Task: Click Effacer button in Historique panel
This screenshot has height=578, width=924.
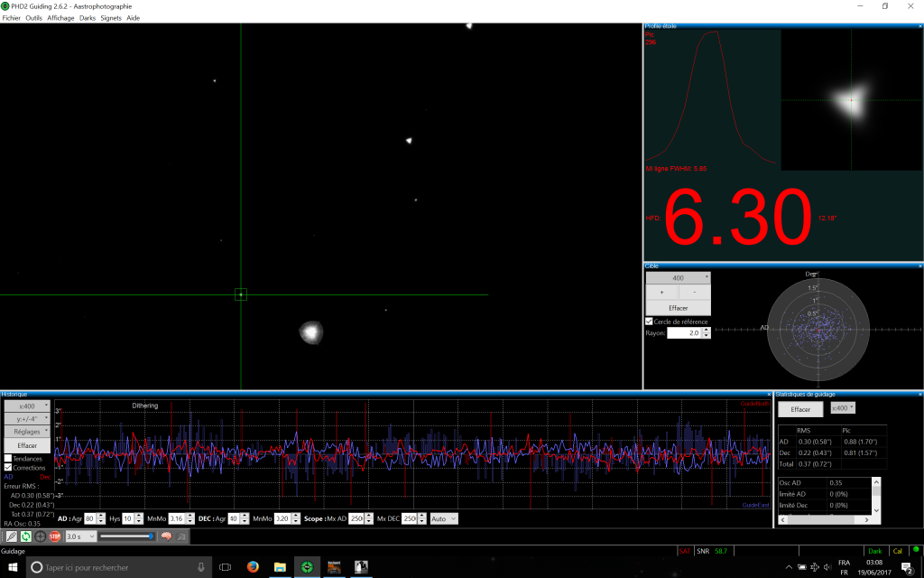Action: 28,445
